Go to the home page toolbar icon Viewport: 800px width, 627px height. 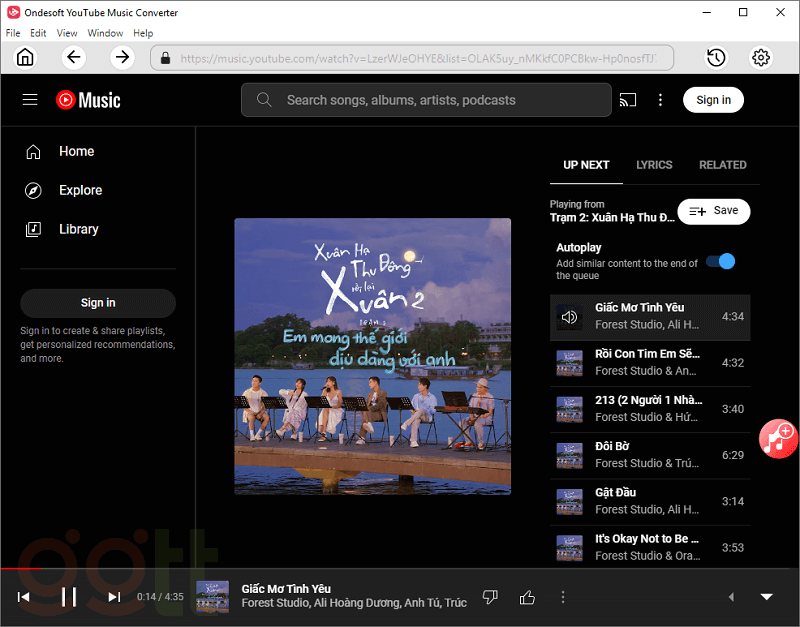[x=25, y=58]
